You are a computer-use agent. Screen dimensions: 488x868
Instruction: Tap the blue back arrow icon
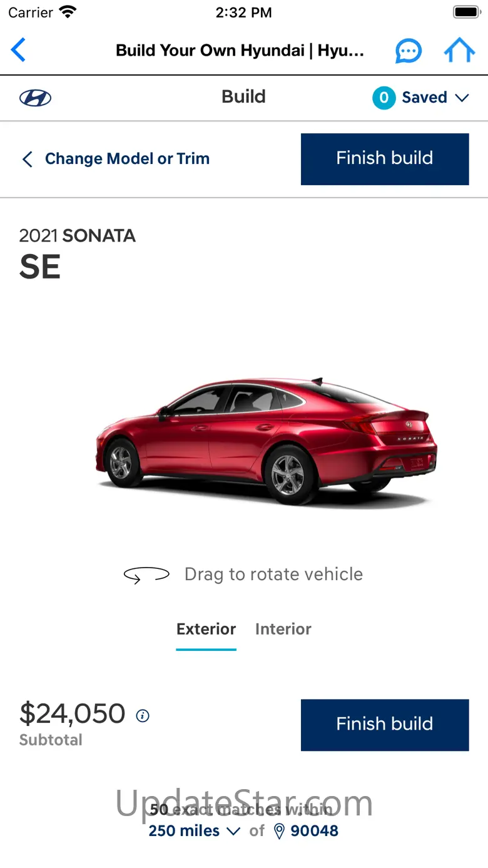[x=18, y=50]
